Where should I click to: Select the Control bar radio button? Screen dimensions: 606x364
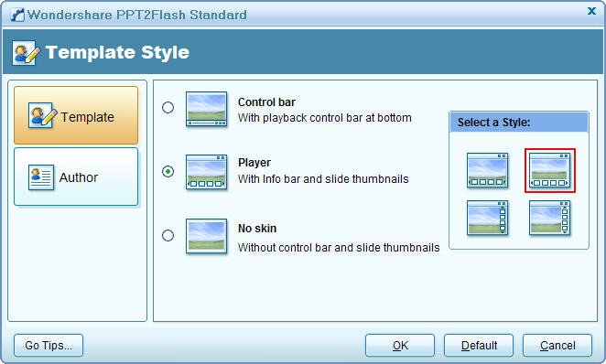pyautogui.click(x=168, y=107)
